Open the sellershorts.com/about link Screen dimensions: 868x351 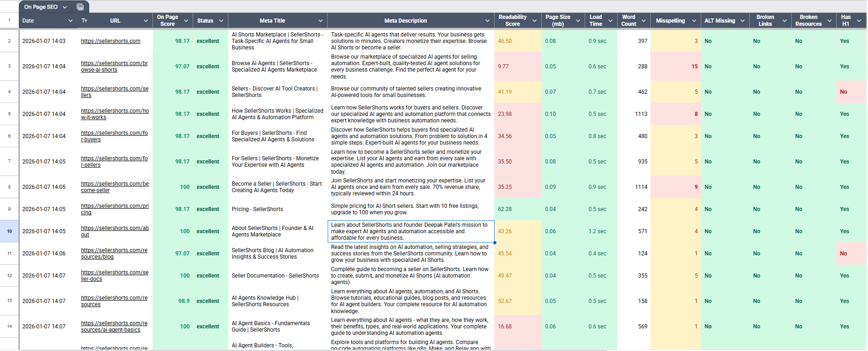point(115,231)
